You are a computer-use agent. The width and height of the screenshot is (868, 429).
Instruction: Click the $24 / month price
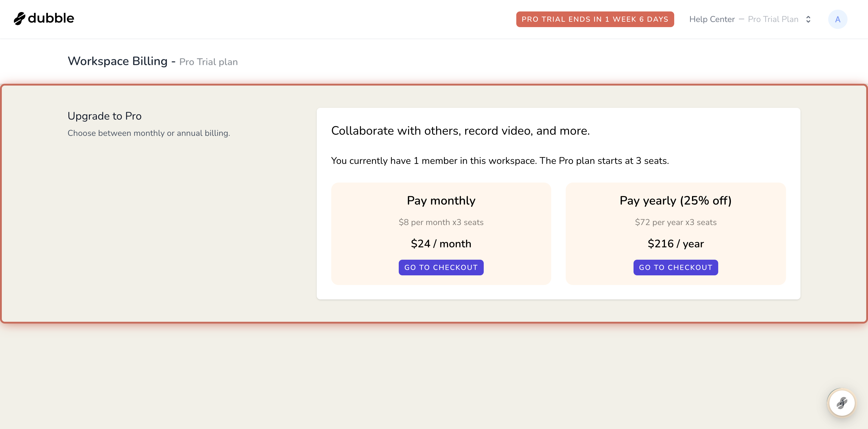coord(441,243)
